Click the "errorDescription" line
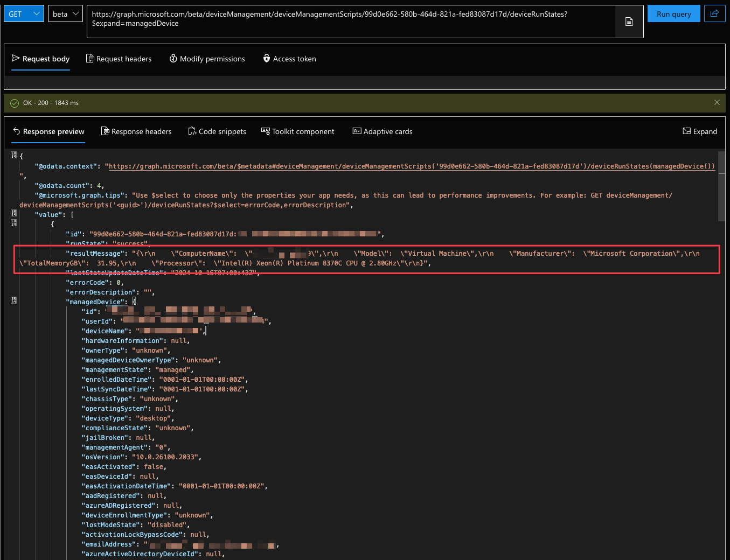This screenshot has width=730, height=560. click(x=110, y=292)
